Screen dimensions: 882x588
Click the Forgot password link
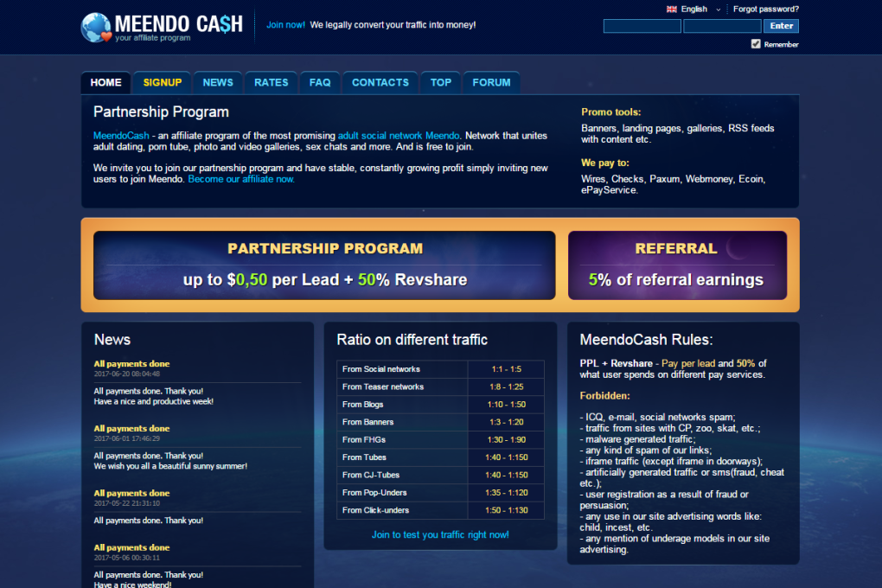765,10
